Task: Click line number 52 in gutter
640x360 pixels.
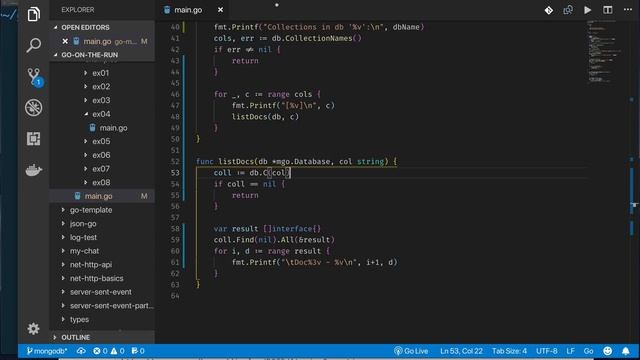Action: tap(175, 162)
